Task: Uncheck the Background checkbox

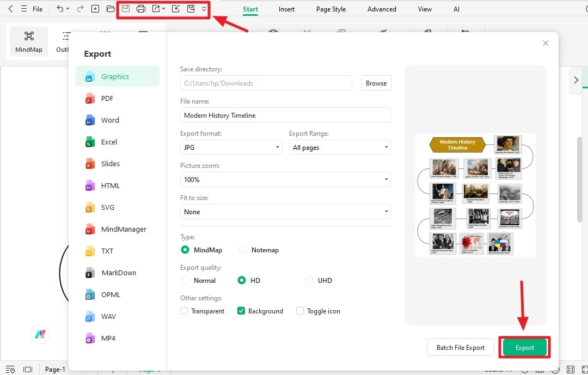Action: (x=241, y=311)
